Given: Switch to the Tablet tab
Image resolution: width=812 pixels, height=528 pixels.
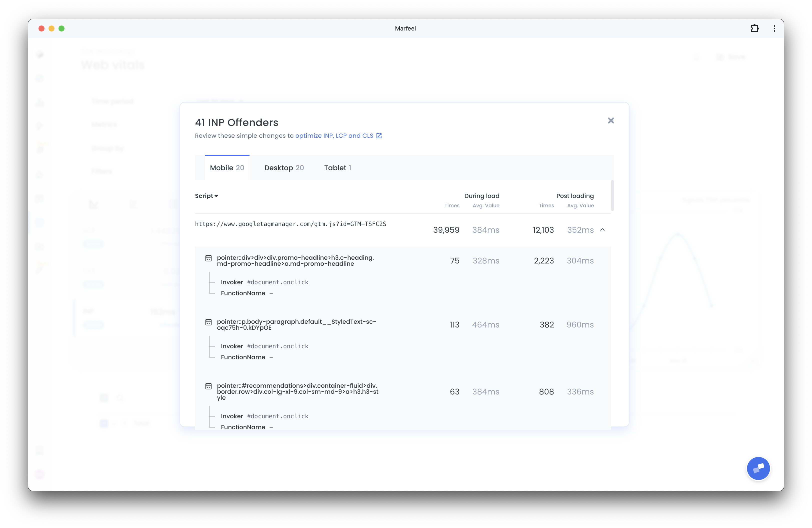Looking at the screenshot, I should (x=337, y=168).
